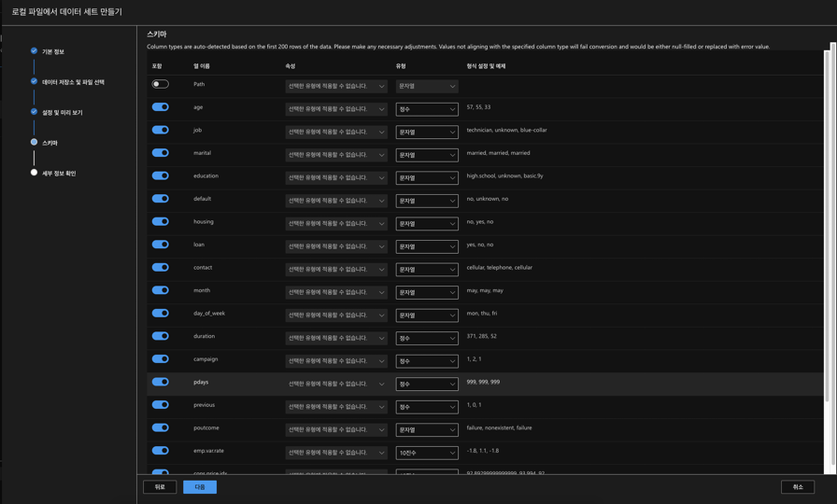Image resolution: width=837 pixels, height=504 pixels.
Task: Turn off the duration column toggle
Action: (x=160, y=337)
